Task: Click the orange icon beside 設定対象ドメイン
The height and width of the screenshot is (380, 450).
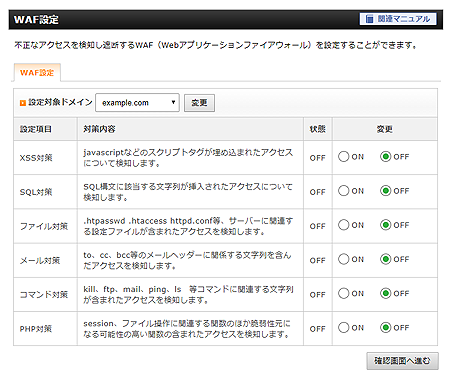Action: click(23, 103)
